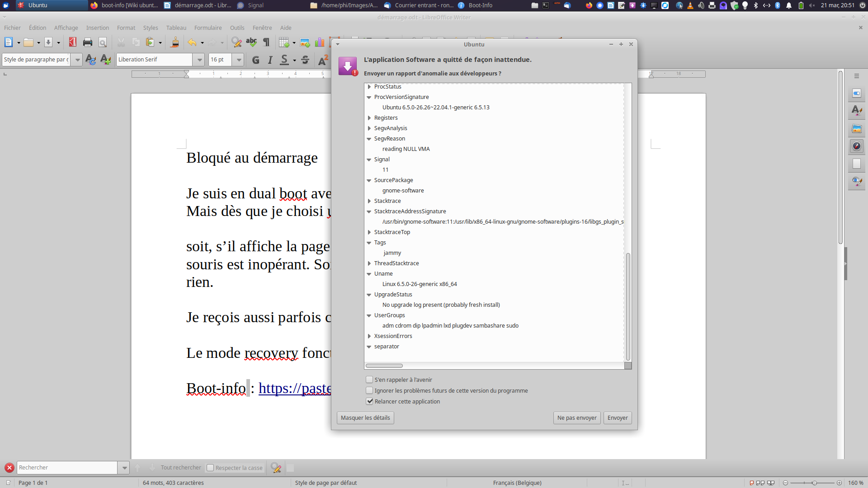Enable "S'en rappeler à l'avenir" checkbox
868x488 pixels.
click(369, 380)
